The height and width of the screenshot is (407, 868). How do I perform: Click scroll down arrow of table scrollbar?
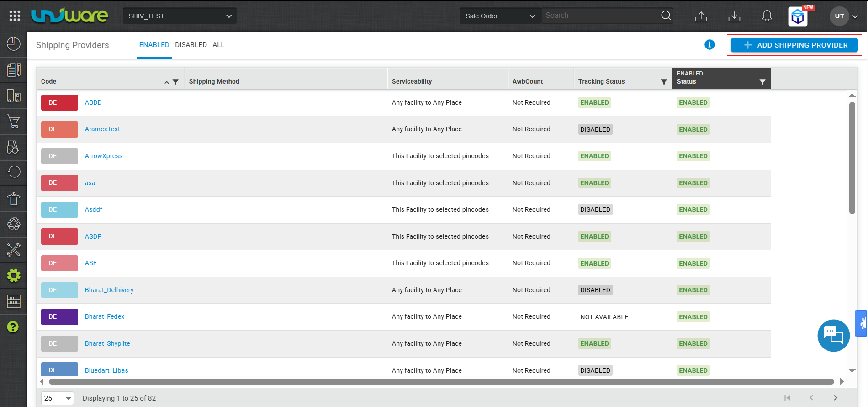[852, 371]
